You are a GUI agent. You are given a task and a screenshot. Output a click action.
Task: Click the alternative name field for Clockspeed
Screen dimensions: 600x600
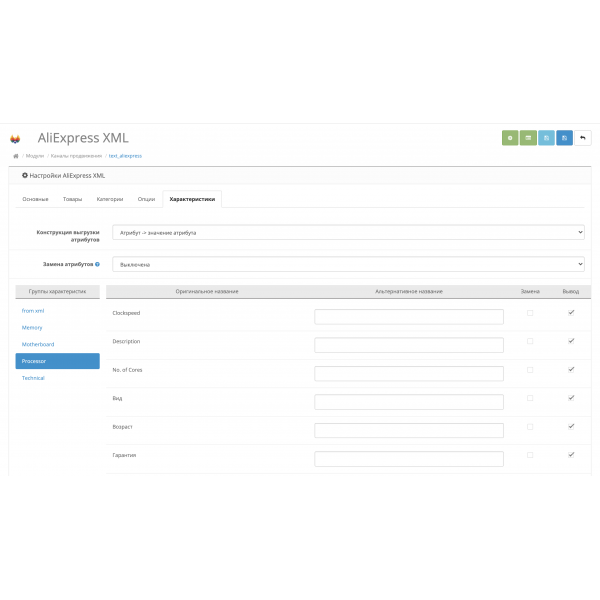click(x=409, y=316)
